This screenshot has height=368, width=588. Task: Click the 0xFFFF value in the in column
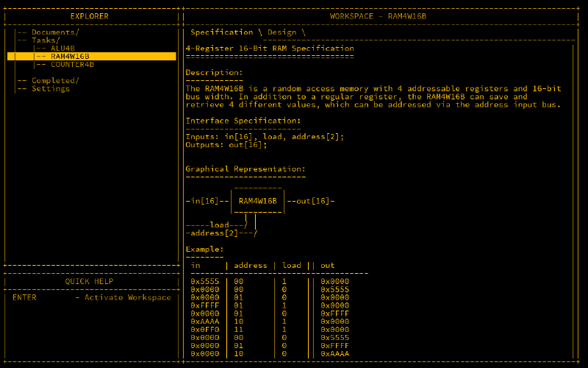(x=205, y=305)
